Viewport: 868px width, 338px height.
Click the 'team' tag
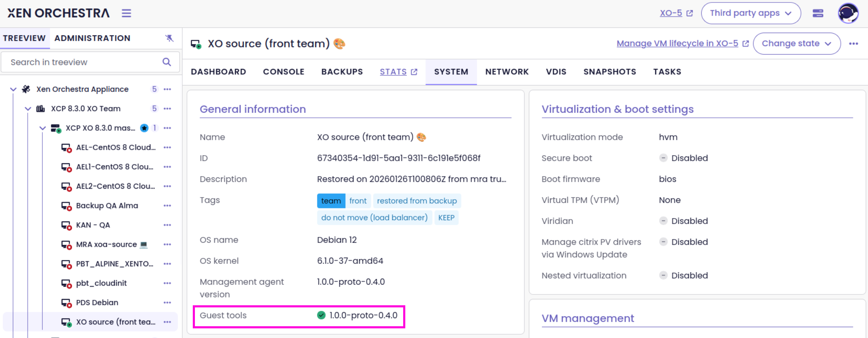point(331,201)
